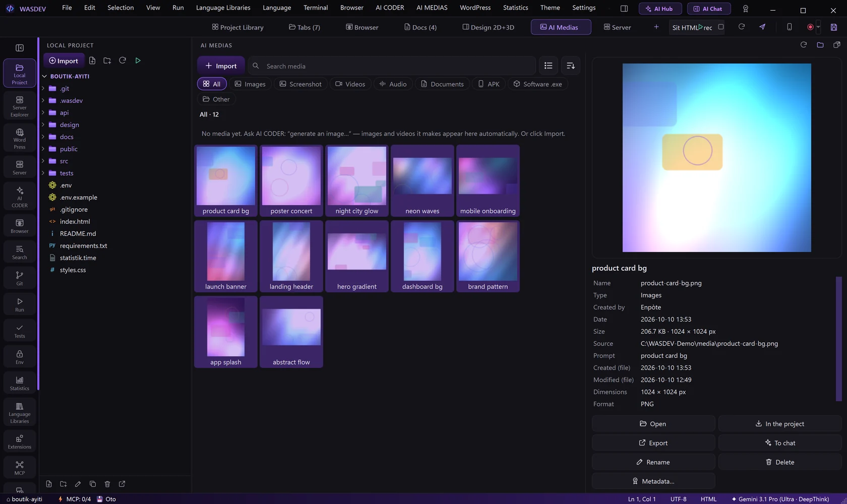The height and width of the screenshot is (504, 847).
Task: Click the Metadata... button
Action: tap(653, 481)
